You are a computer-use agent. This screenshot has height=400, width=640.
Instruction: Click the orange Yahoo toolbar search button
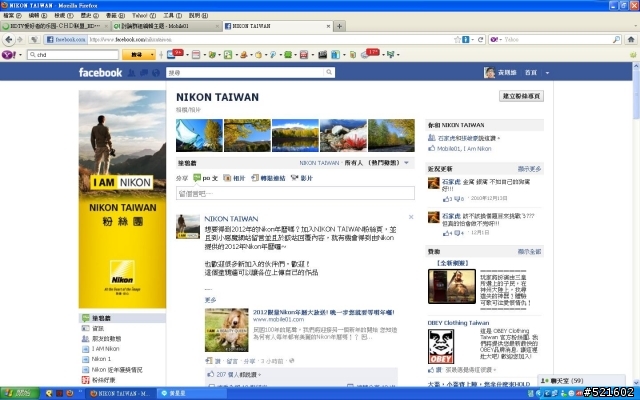tap(138, 55)
